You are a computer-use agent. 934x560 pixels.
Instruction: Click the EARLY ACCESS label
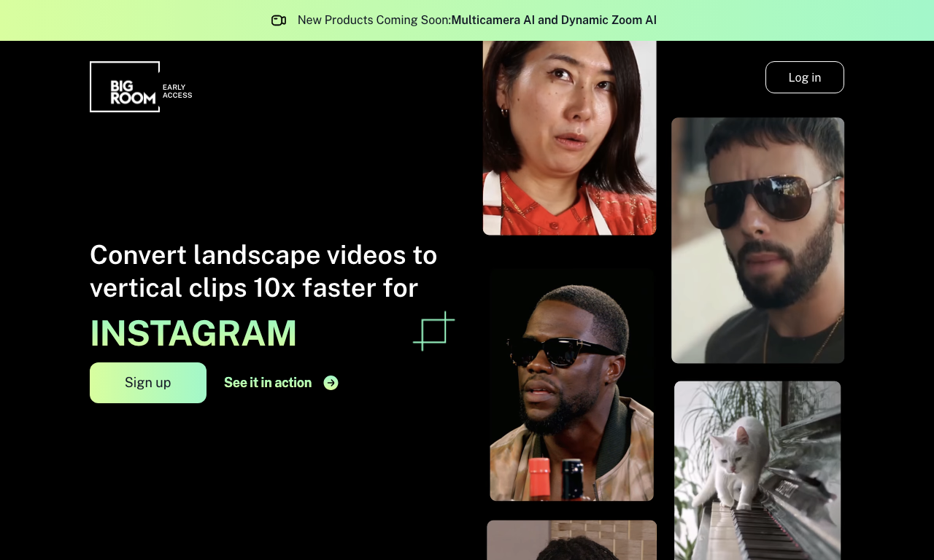[177, 91]
